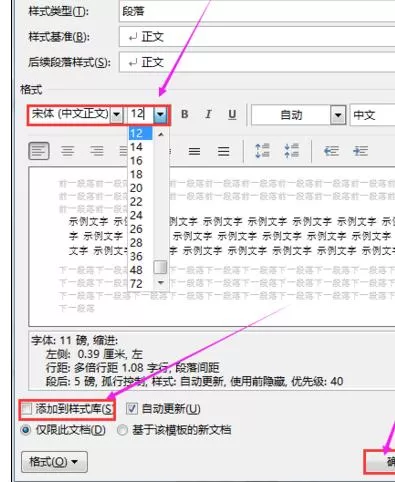The height and width of the screenshot is (482, 395).
Task: Choose size 14 in font size list
Action: point(140,147)
